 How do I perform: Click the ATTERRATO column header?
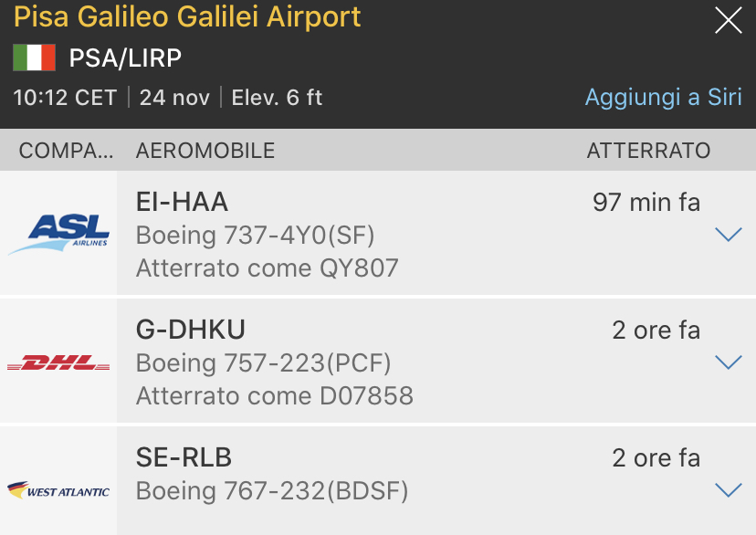coord(648,151)
